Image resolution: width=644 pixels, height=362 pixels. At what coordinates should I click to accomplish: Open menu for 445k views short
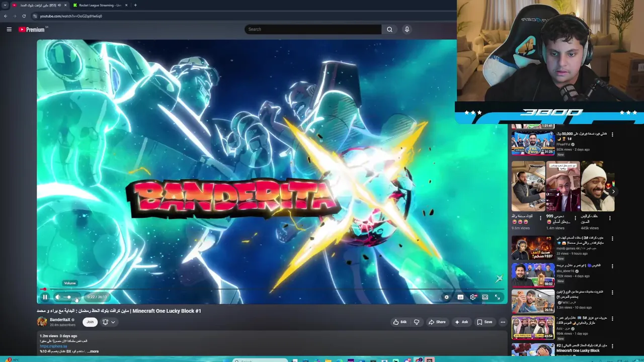(610, 218)
